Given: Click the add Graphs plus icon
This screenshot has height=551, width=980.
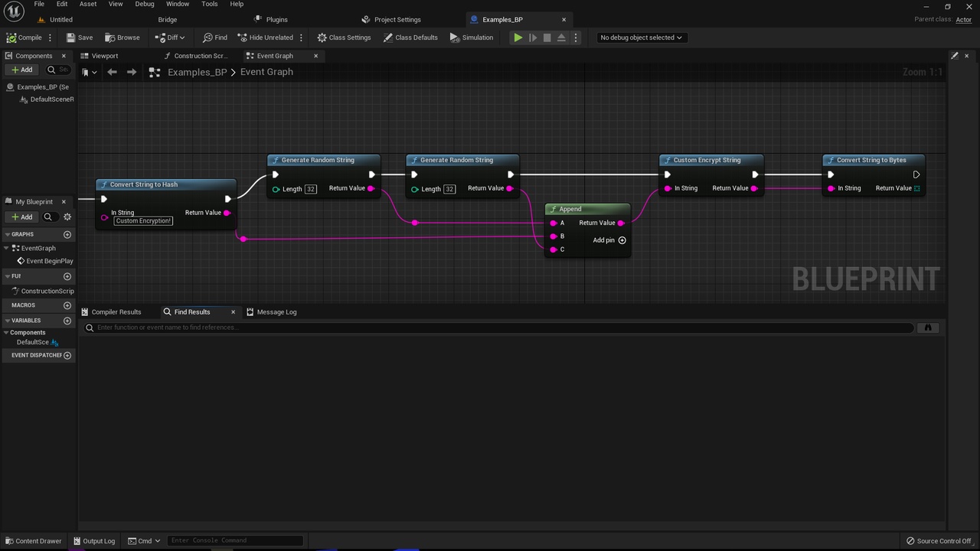Looking at the screenshot, I should [67, 234].
